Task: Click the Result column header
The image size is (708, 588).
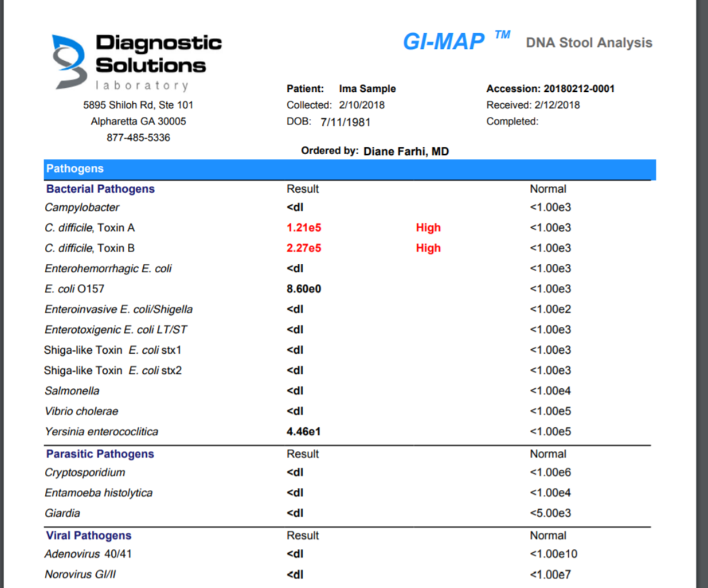Action: (304, 189)
